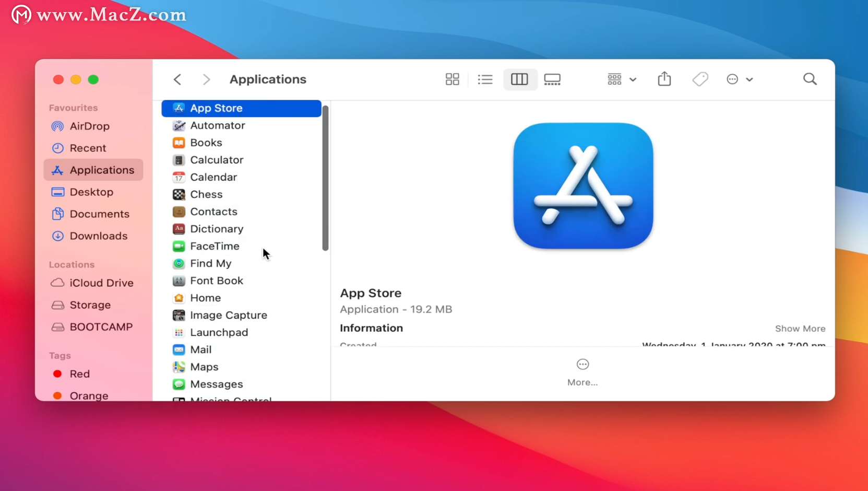Open Documents in the sidebar
The height and width of the screenshot is (491, 868).
(93, 214)
